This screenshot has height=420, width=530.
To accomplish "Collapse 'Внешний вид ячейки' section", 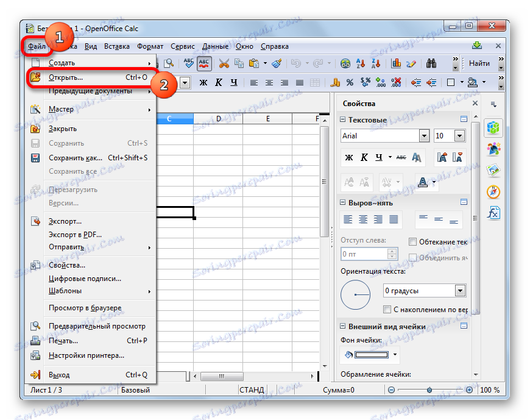I will click(x=343, y=326).
